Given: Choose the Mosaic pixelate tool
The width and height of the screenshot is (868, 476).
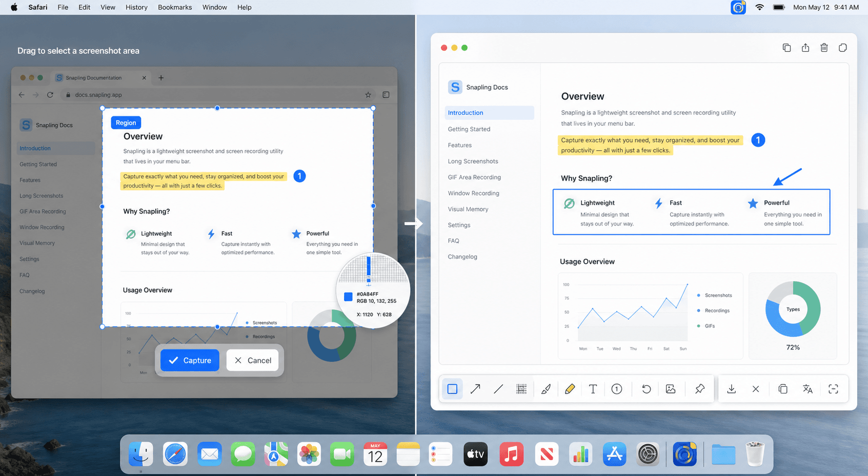Looking at the screenshot, I should point(521,389).
